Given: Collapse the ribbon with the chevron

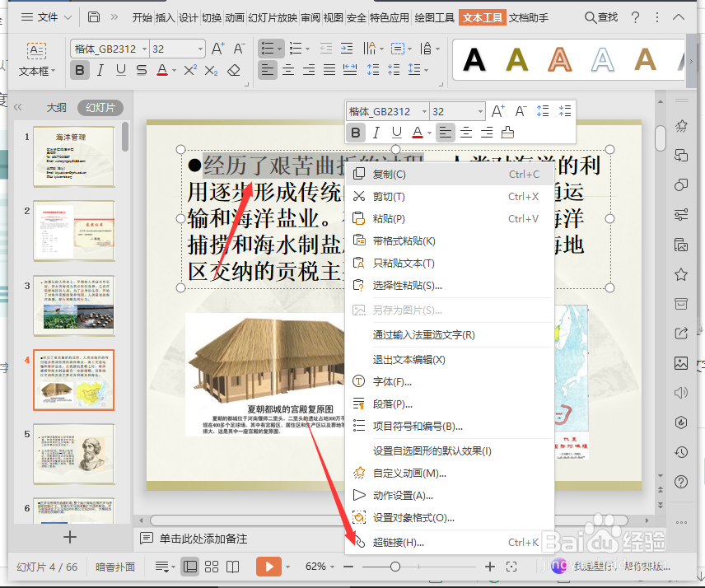Looking at the screenshot, I should pos(679,17).
